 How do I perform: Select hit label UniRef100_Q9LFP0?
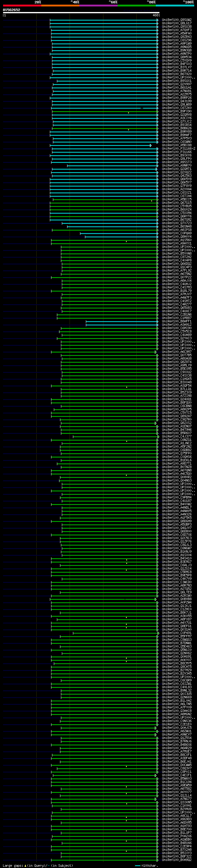(177, 159)
